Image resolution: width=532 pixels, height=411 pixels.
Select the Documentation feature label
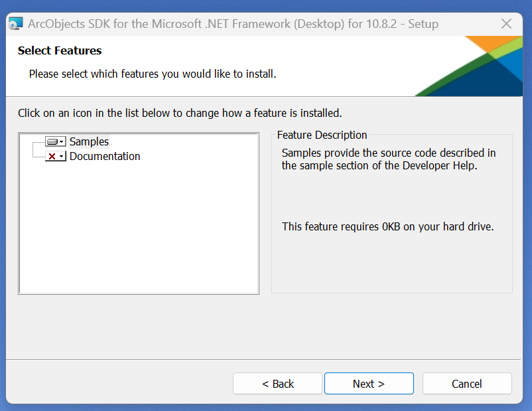click(105, 157)
